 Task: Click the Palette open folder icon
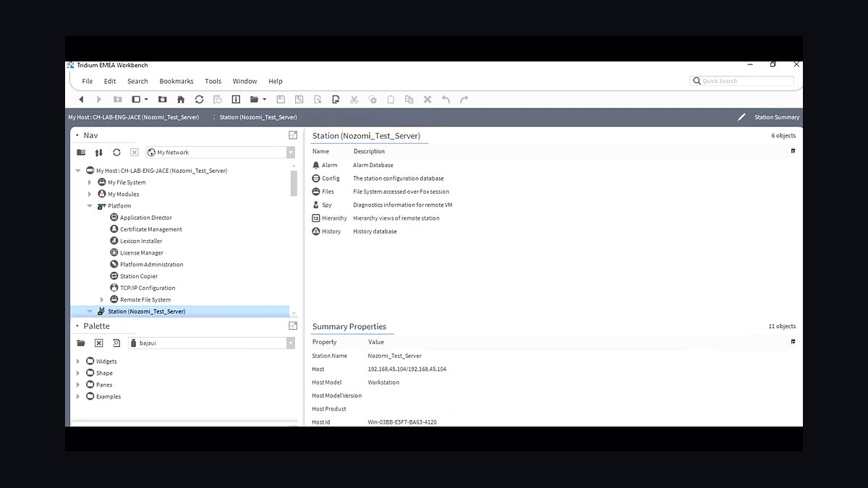(x=81, y=343)
